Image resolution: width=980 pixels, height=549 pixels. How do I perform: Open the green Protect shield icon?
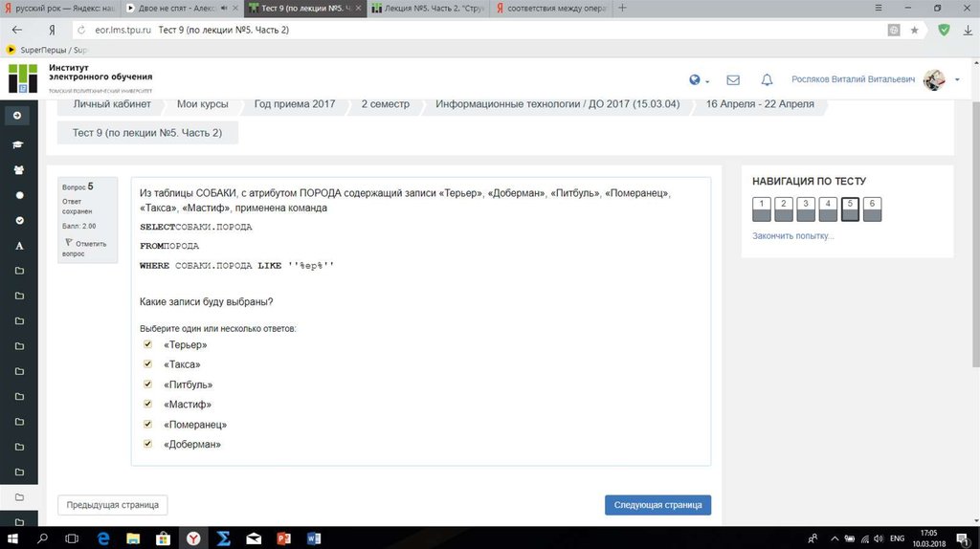coord(944,30)
